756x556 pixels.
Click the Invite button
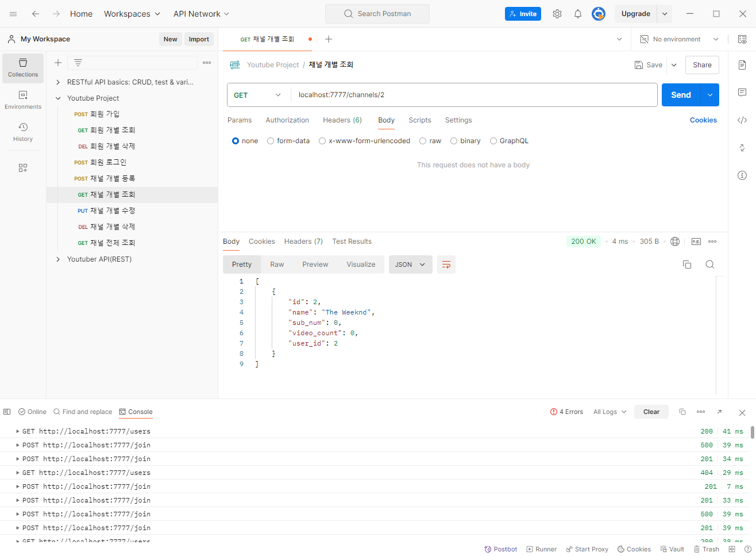point(523,14)
